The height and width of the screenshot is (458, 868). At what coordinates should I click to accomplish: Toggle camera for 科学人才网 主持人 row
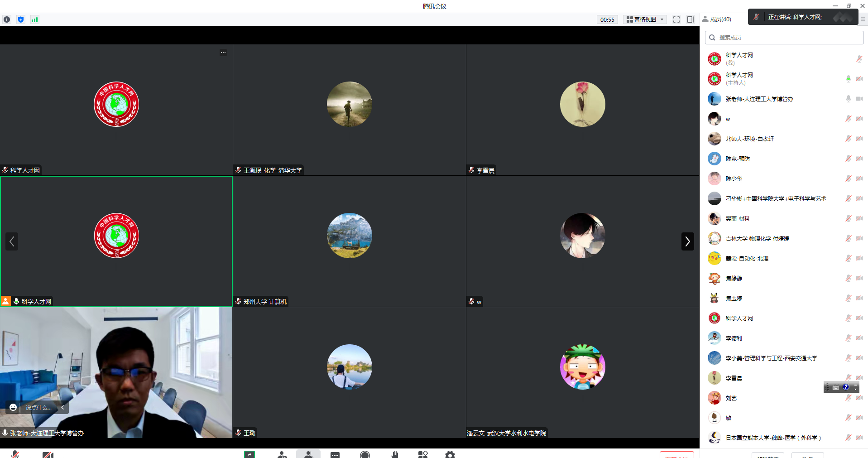pyautogui.click(x=859, y=79)
